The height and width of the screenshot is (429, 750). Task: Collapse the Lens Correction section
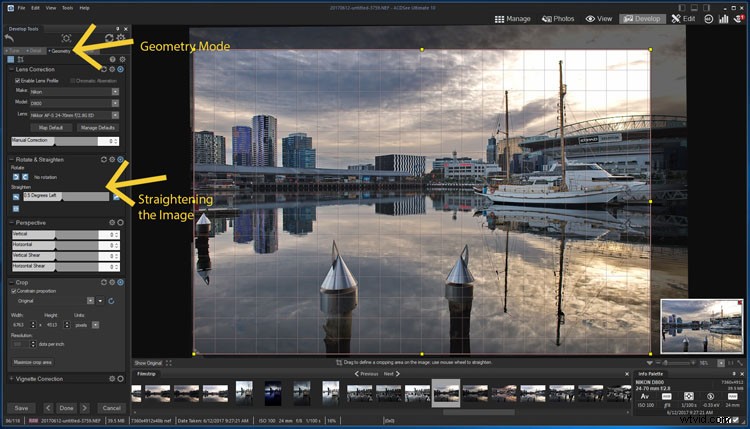11,69
